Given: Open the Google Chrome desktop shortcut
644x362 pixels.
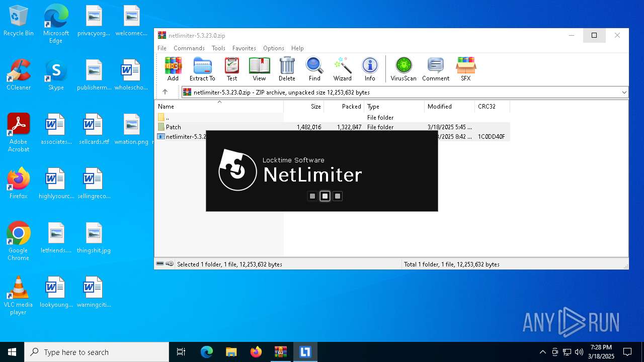Looking at the screenshot, I should tap(19, 241).
